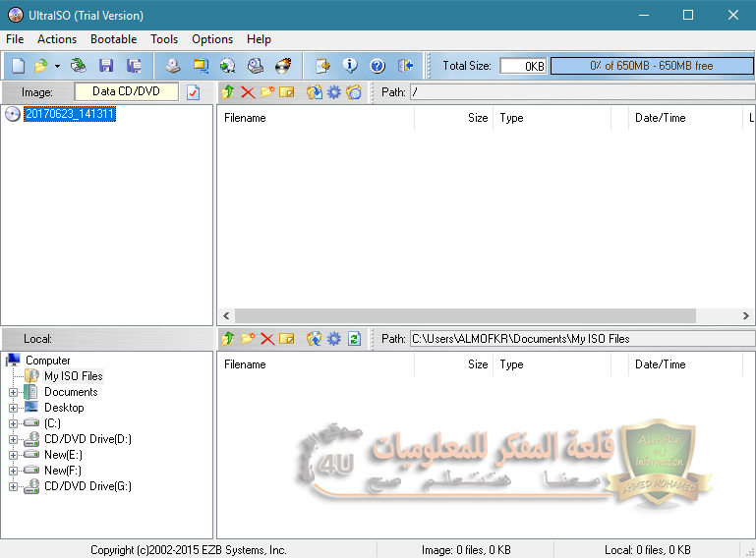The image size is (756, 558).
Task: Expand the Desktop tree node
Action: 13,408
